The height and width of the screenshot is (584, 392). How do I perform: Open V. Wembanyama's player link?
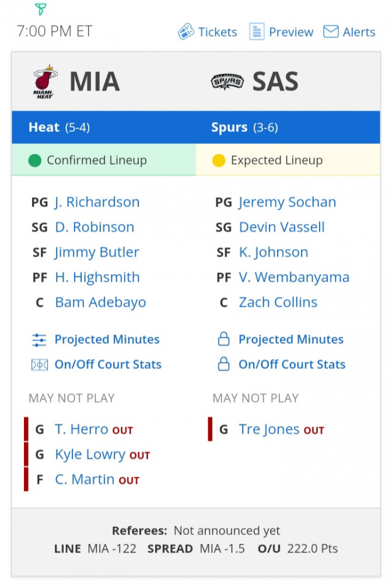(294, 277)
